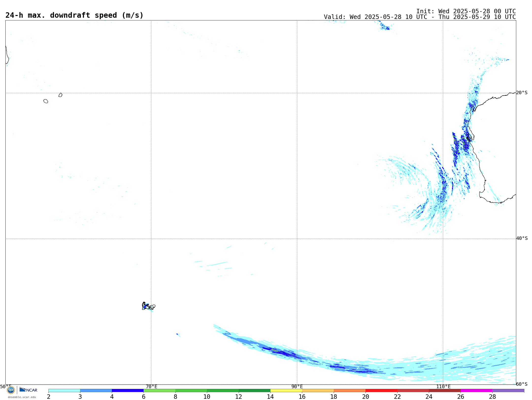This screenshot has width=532, height=400.
Task: Click colorbar tick label 24
Action: click(429, 397)
